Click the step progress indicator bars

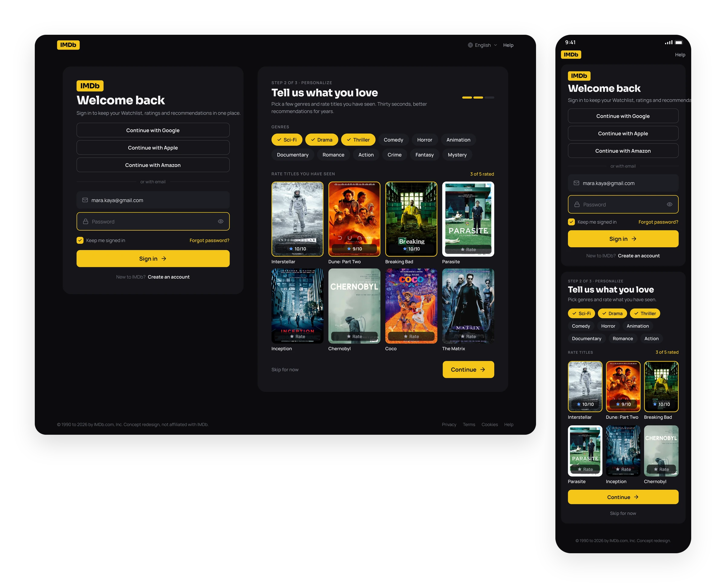pyautogui.click(x=478, y=98)
